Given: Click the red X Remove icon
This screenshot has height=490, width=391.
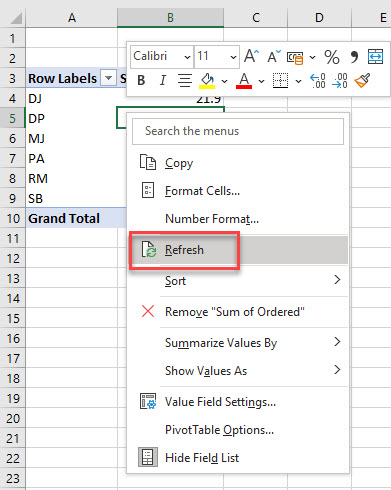Looking at the screenshot, I should [x=148, y=311].
